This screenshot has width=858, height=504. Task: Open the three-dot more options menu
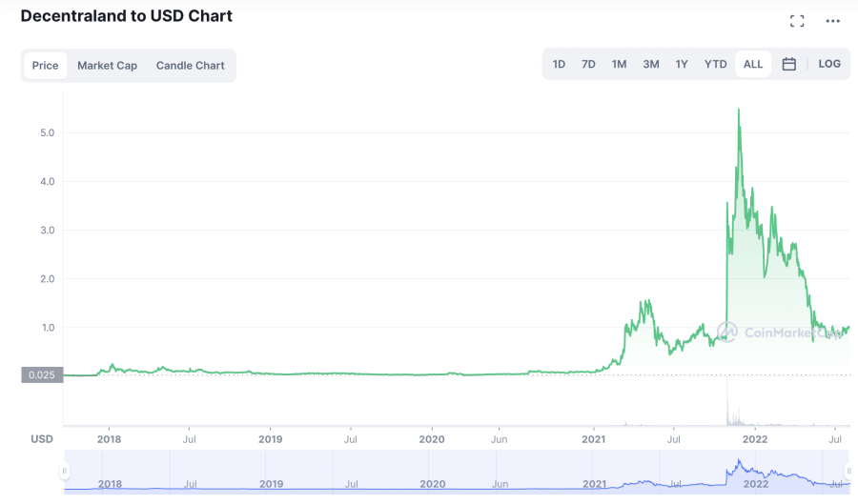(833, 21)
